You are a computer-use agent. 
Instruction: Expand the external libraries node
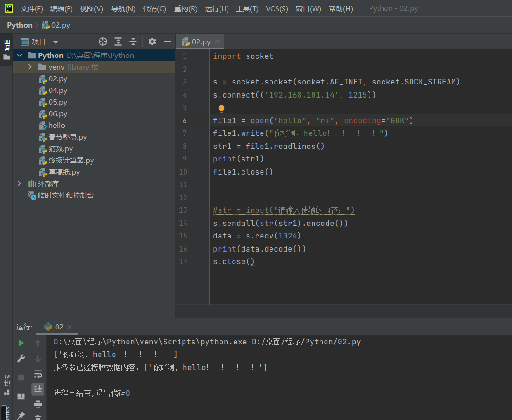[19, 183]
